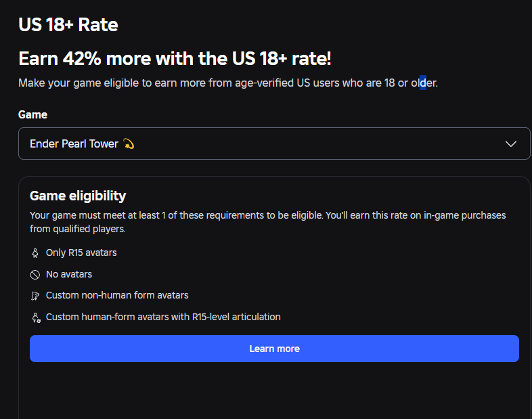Click the Earn 42% more headline

[175, 58]
